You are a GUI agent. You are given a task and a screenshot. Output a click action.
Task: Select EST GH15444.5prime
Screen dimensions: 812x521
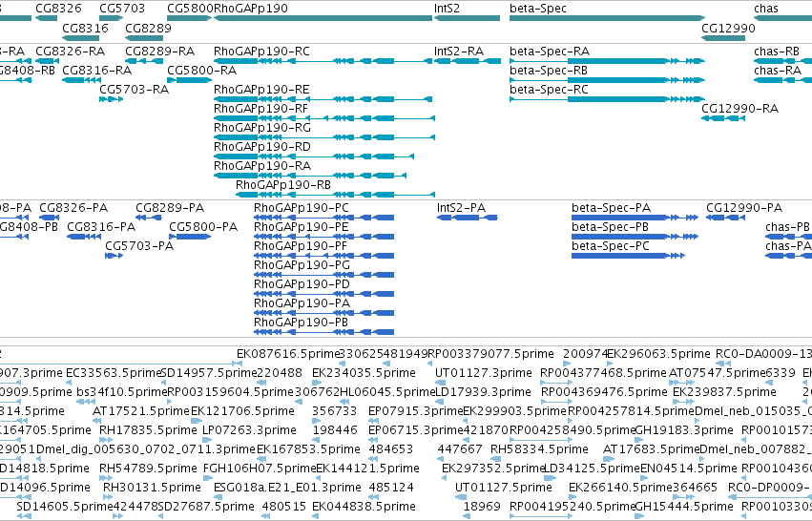pyautogui.click(x=683, y=508)
